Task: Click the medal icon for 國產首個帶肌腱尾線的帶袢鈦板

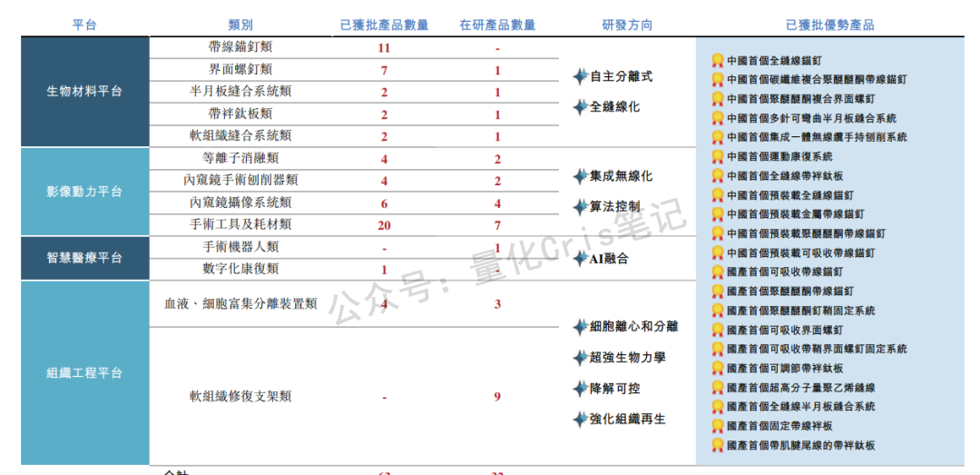Action: coord(718,446)
